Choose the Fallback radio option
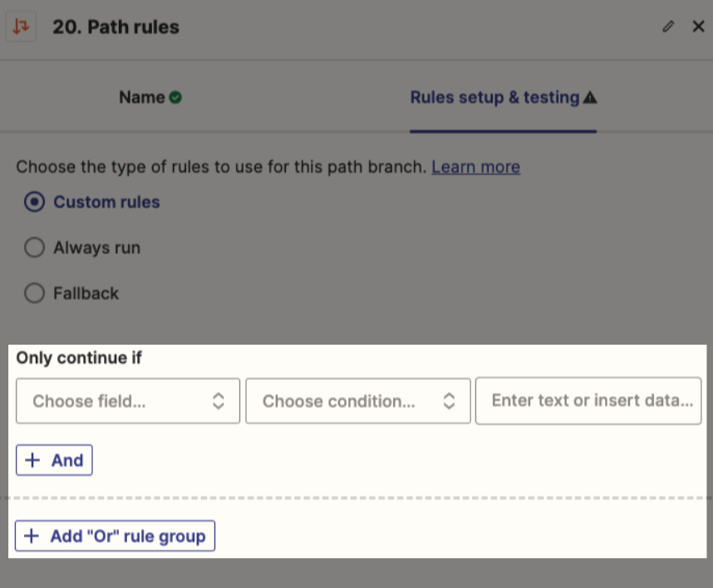The width and height of the screenshot is (713, 588). click(x=35, y=293)
